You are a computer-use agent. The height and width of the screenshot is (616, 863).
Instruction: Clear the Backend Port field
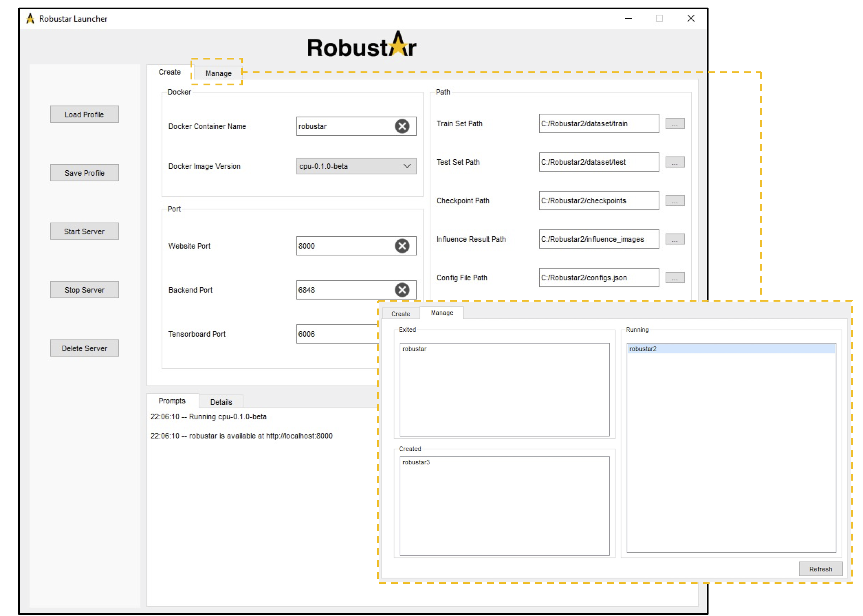tap(402, 290)
